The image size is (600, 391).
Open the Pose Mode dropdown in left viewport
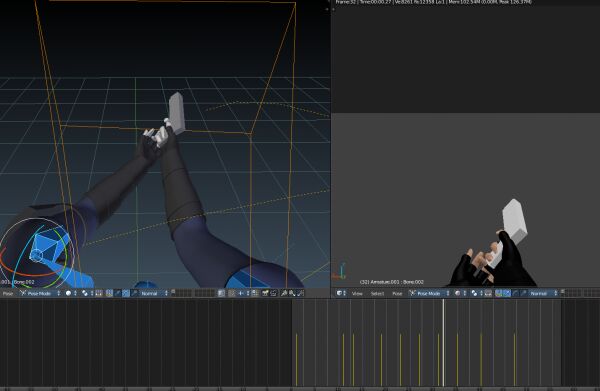40,293
